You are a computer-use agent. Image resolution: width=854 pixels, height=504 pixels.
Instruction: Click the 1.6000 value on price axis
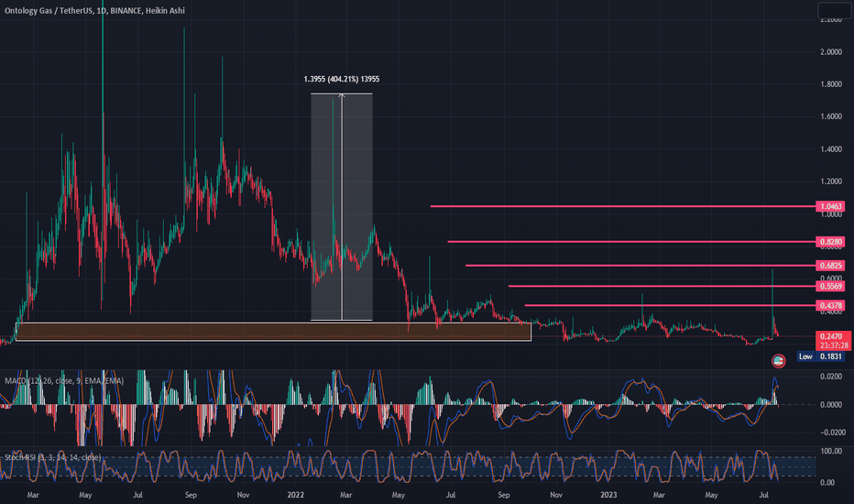pyautogui.click(x=831, y=116)
